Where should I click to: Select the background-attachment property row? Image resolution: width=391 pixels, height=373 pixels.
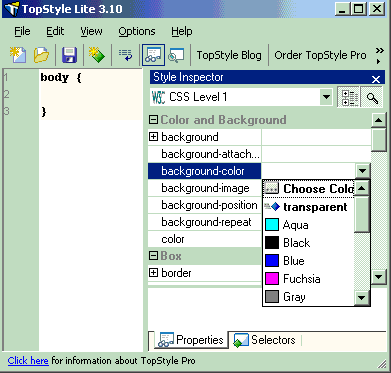point(204,154)
